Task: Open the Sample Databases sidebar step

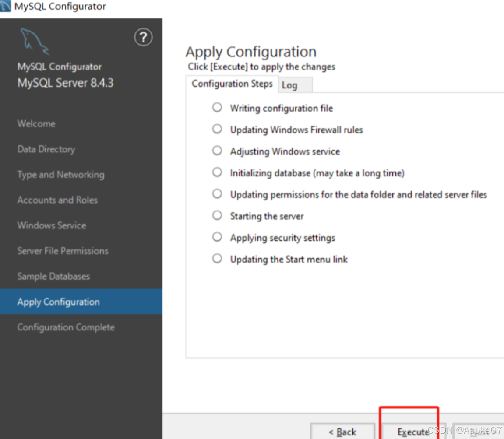Action: [x=54, y=276]
